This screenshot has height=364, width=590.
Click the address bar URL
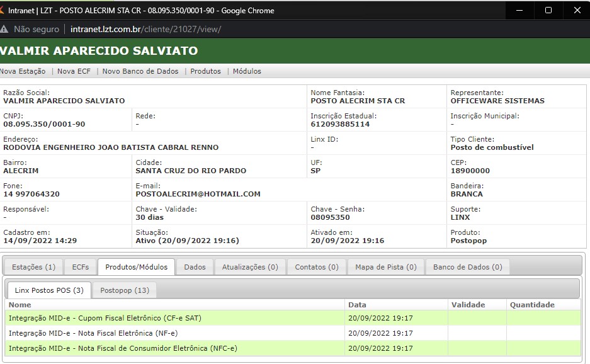(x=145, y=29)
